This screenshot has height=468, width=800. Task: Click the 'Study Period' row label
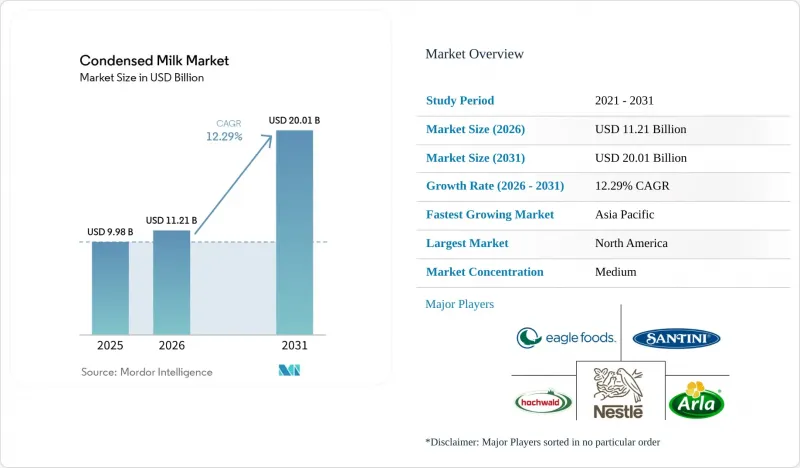[x=460, y=101]
